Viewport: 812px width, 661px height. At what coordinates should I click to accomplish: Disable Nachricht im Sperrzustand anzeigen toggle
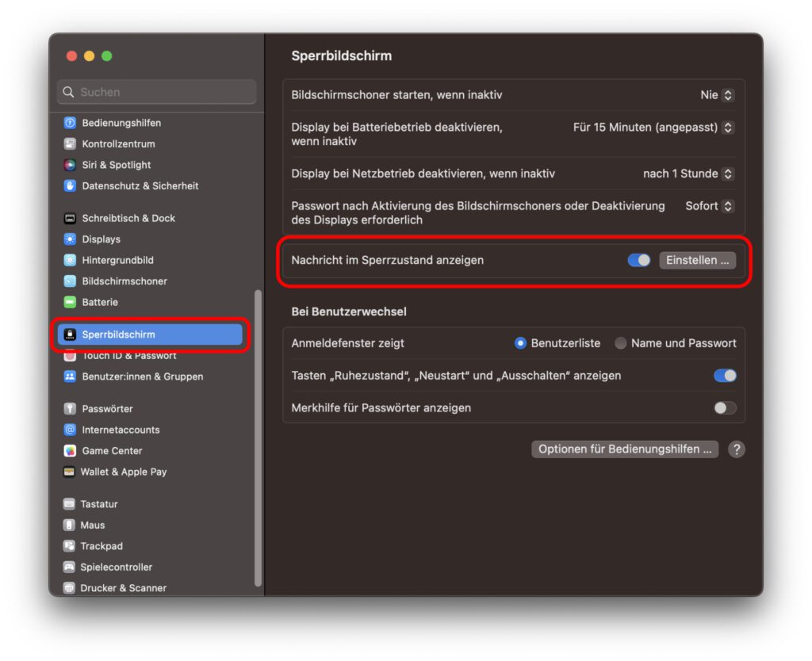(638, 260)
